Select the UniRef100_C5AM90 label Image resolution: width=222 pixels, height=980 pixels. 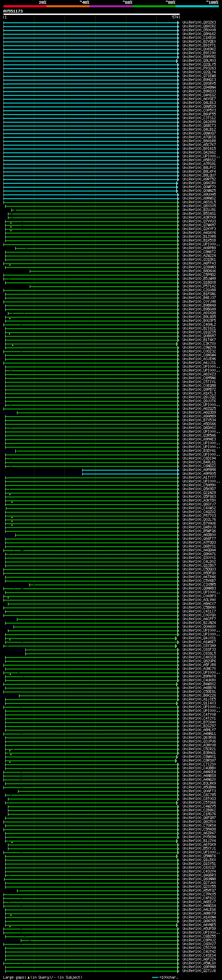click(199, 485)
